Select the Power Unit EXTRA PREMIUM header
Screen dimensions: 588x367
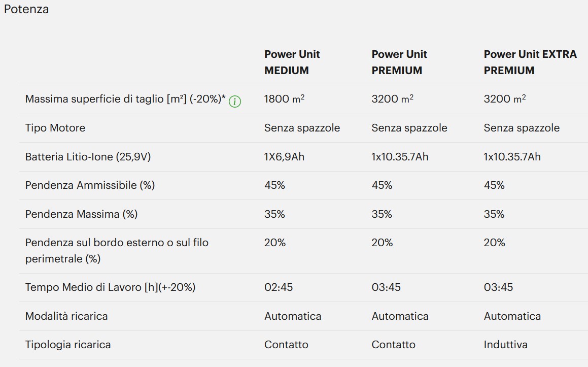530,62
